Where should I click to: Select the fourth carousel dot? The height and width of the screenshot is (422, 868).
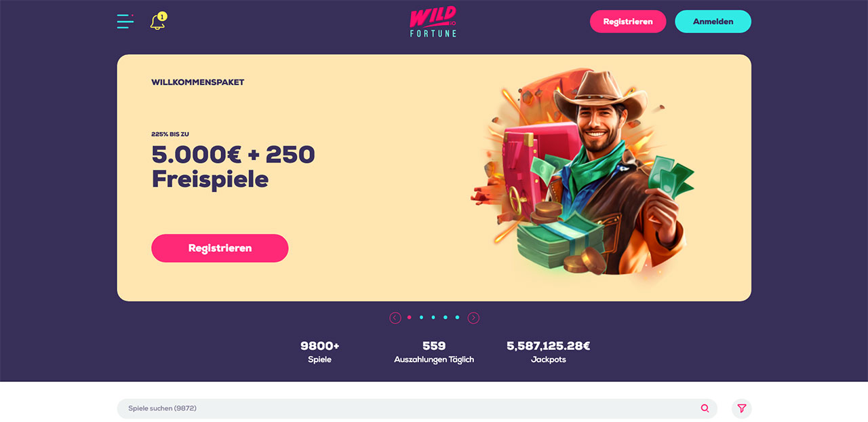click(445, 318)
